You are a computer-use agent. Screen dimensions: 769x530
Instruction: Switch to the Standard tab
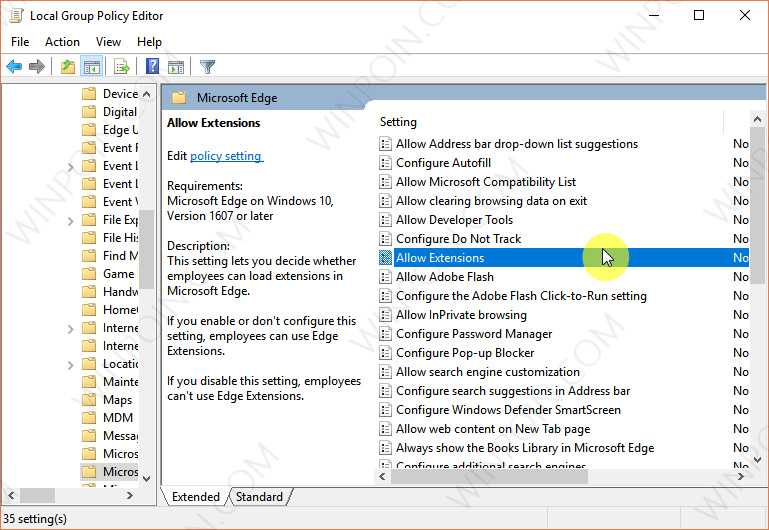pos(259,497)
